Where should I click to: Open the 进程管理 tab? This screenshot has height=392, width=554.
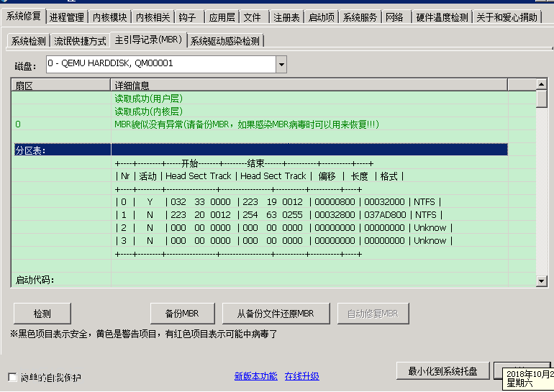tap(67, 17)
